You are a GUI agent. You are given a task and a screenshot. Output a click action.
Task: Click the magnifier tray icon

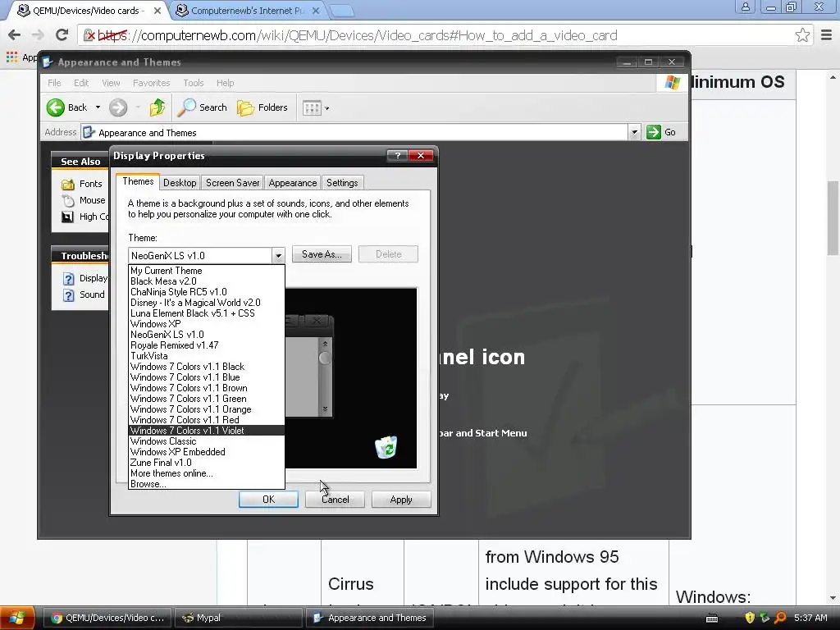[781, 618]
